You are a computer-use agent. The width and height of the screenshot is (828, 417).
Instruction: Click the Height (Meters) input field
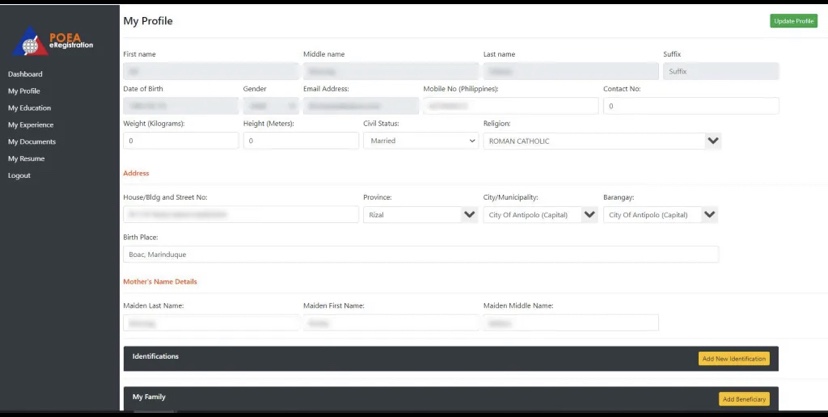[x=300, y=141]
